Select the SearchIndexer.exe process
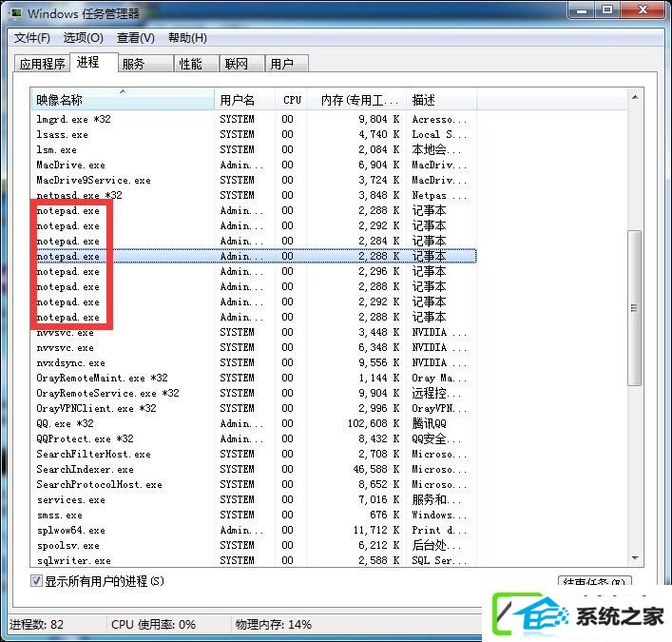The image size is (672, 642). (254, 470)
